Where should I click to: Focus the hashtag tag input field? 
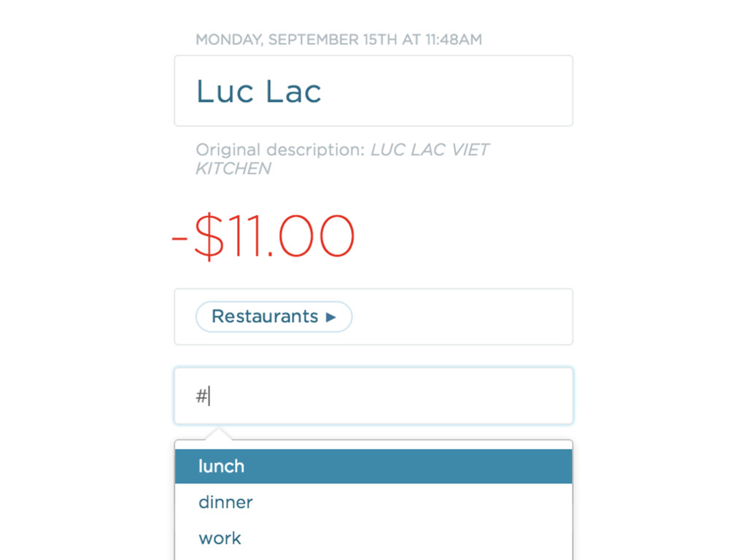[x=373, y=396]
